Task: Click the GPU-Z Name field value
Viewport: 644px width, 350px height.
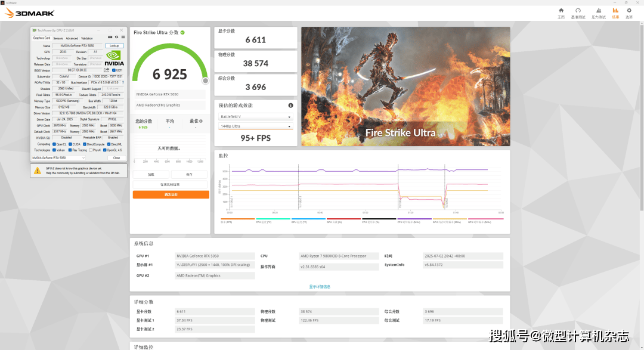Action: coord(77,45)
